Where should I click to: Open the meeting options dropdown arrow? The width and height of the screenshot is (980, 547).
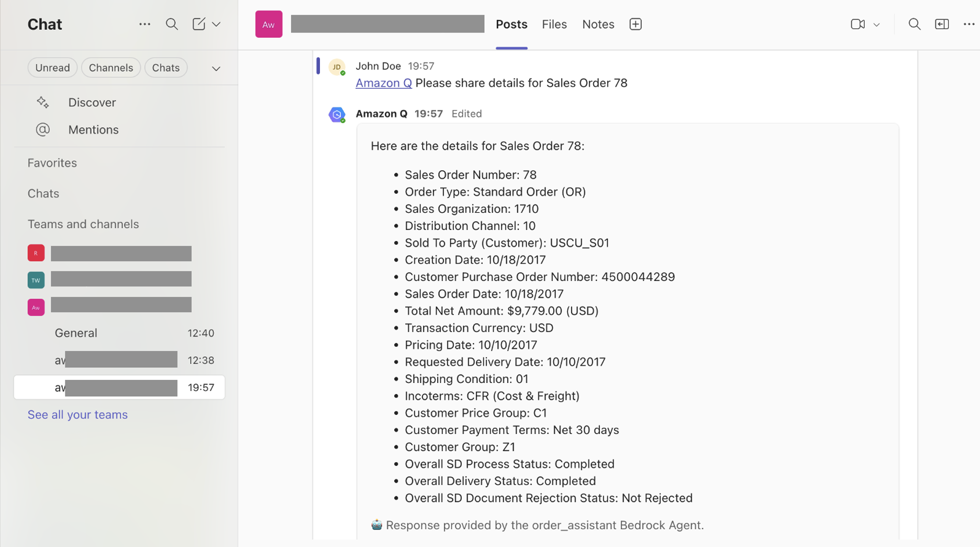coord(877,25)
